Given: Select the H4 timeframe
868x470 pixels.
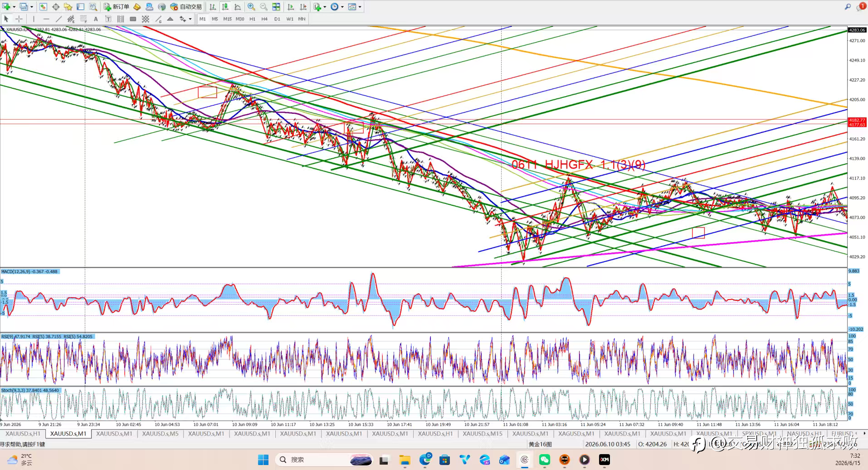Looking at the screenshot, I should pos(264,19).
